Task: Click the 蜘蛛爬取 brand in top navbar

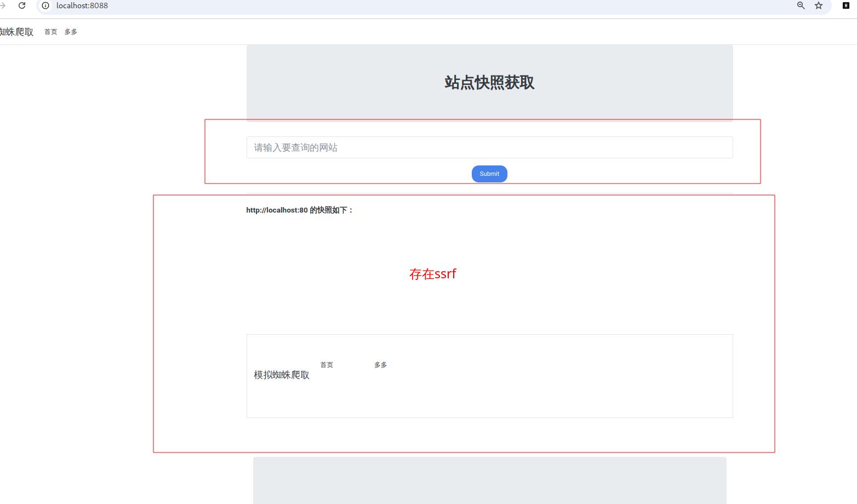Action: tap(16, 32)
